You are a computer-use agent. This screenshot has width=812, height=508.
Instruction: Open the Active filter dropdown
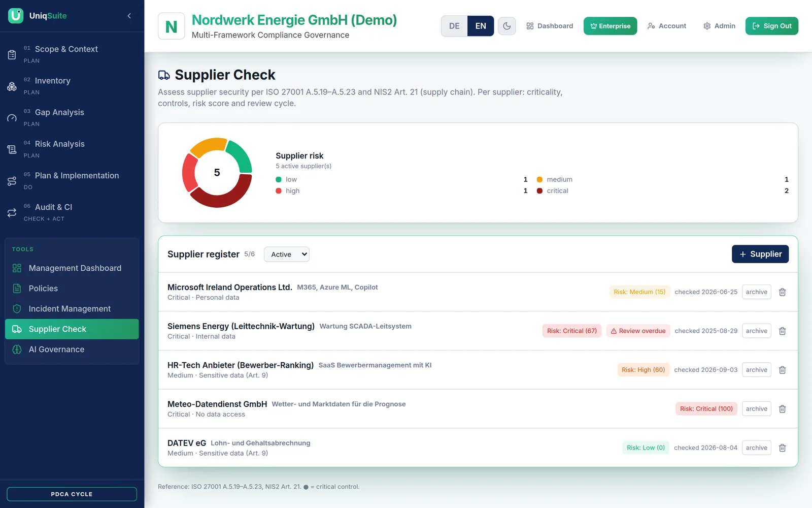[287, 255]
